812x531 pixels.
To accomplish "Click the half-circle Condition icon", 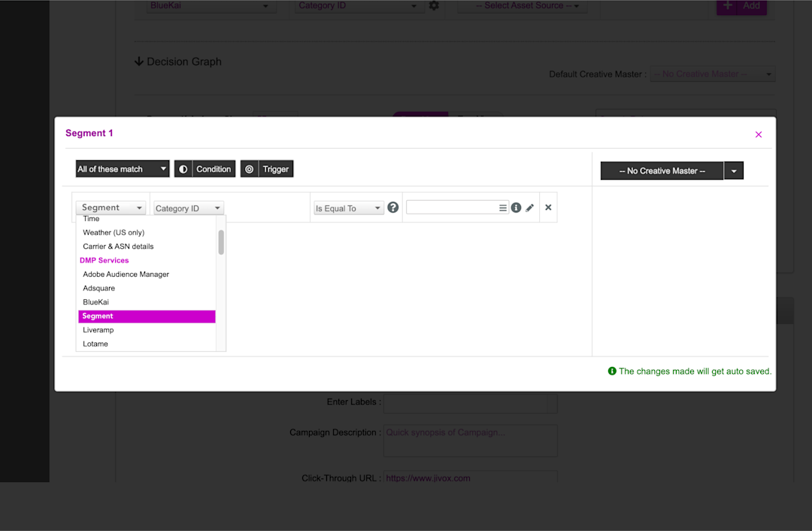I will [x=183, y=169].
